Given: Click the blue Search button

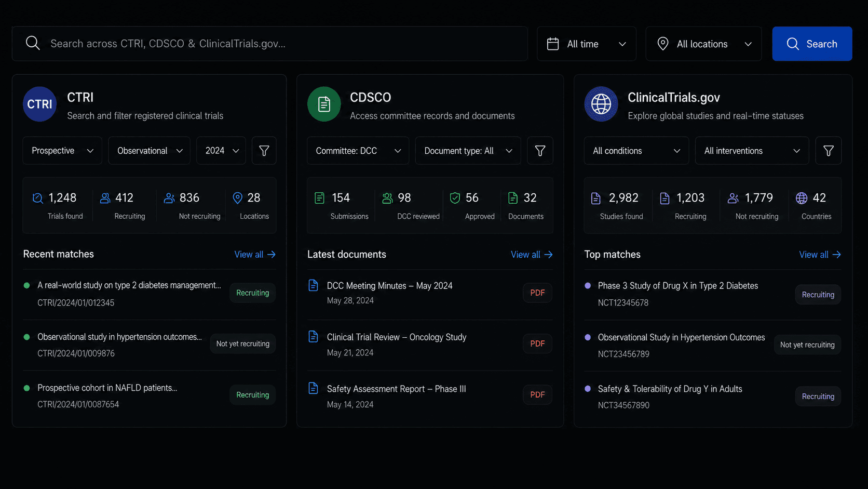Looking at the screenshot, I should [x=812, y=44].
